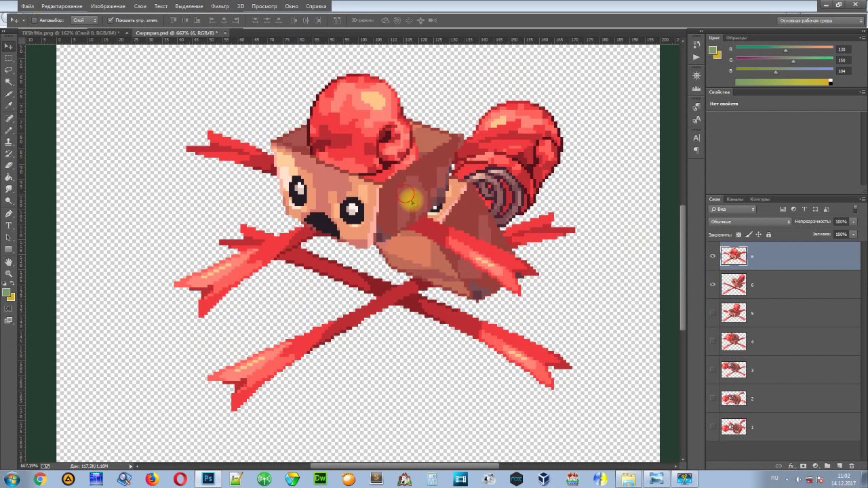Image resolution: width=868 pixels, height=488 pixels.
Task: Open the Файл menu
Action: coord(27,6)
